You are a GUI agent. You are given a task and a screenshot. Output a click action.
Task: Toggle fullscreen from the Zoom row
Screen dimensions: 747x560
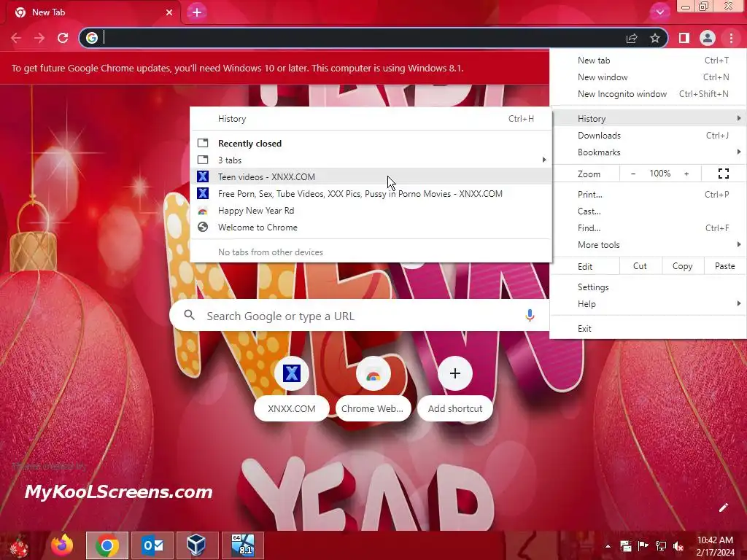[723, 174]
